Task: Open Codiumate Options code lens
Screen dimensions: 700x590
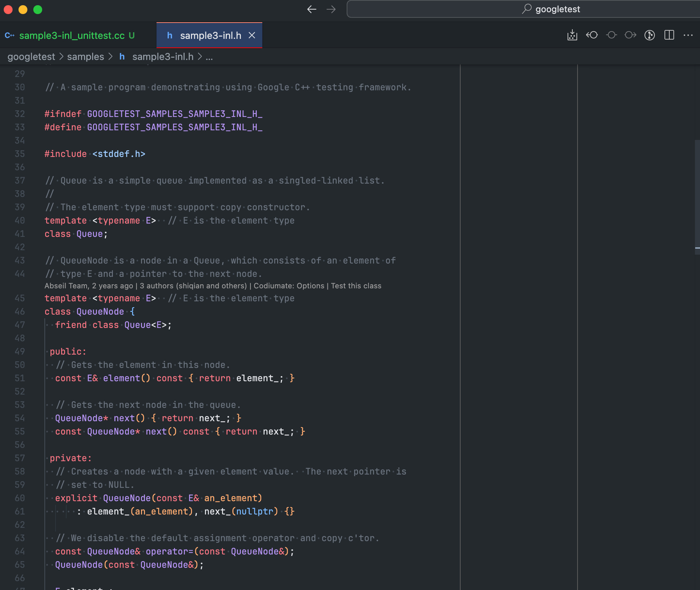Action: 289,286
